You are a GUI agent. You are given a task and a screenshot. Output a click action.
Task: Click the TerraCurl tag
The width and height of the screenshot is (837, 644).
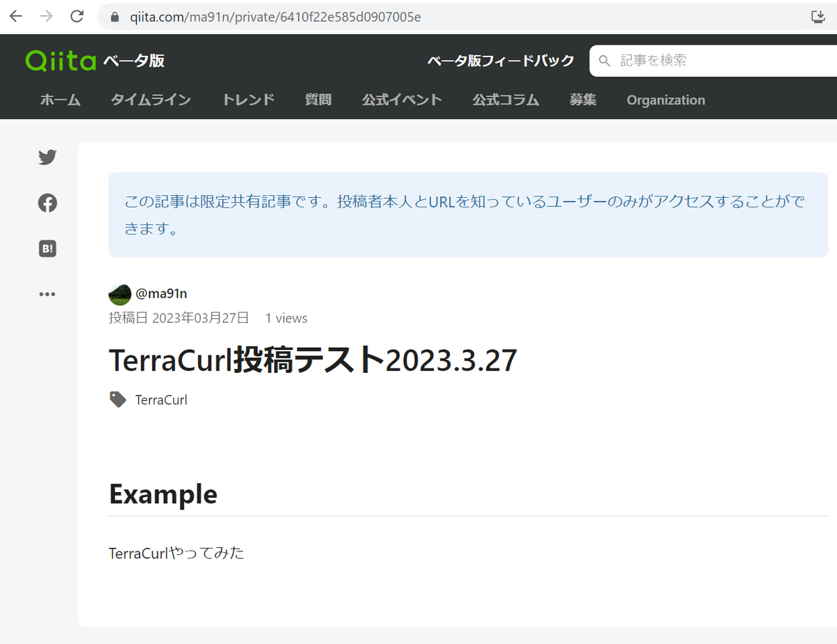(x=161, y=400)
